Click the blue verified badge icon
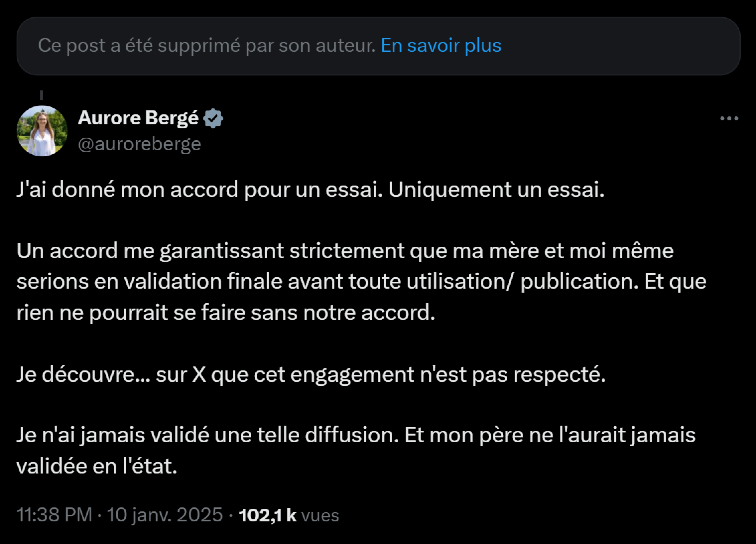756x544 pixels. click(213, 118)
